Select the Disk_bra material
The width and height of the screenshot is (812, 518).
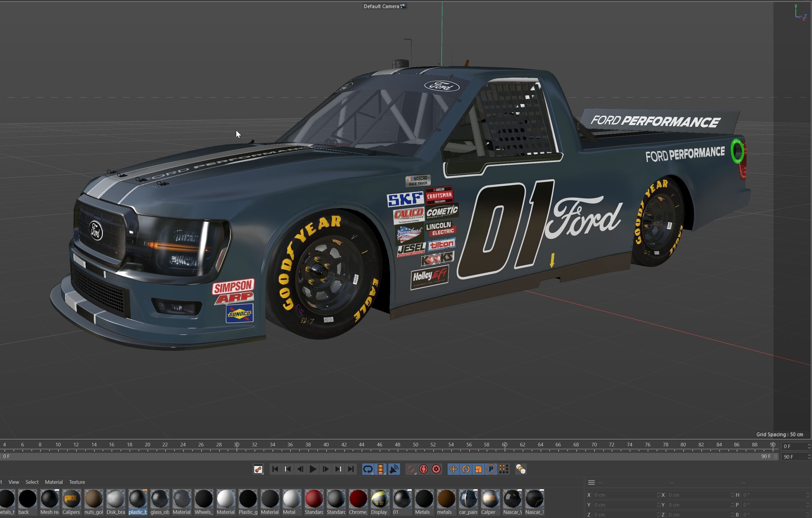point(116,502)
